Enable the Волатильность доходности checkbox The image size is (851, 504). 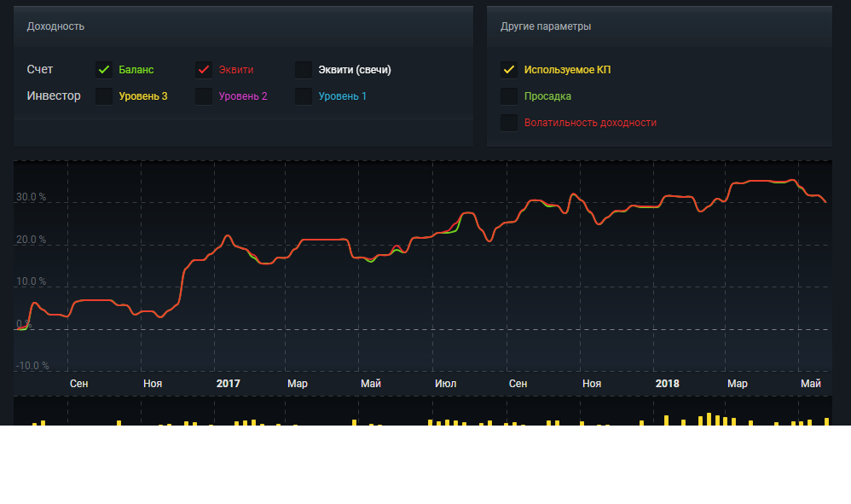pos(509,123)
